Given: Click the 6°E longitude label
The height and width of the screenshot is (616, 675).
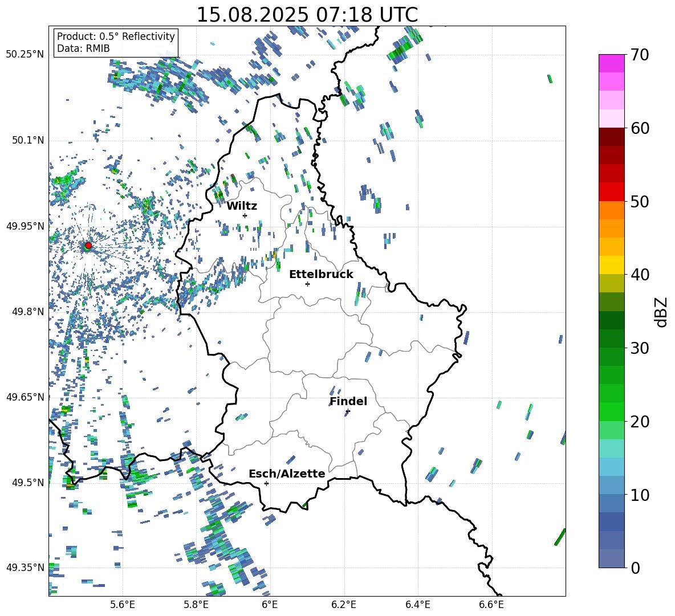Looking at the screenshot, I should pos(270,605).
